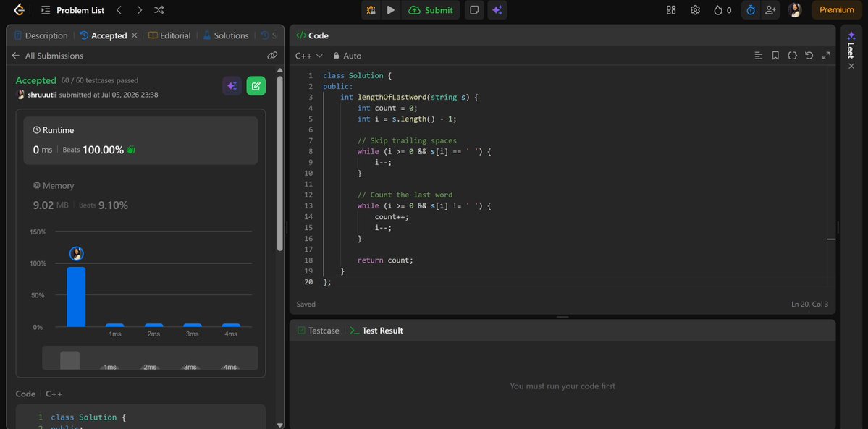Click the Code panel header tab
The image size is (868, 429).
(312, 35)
